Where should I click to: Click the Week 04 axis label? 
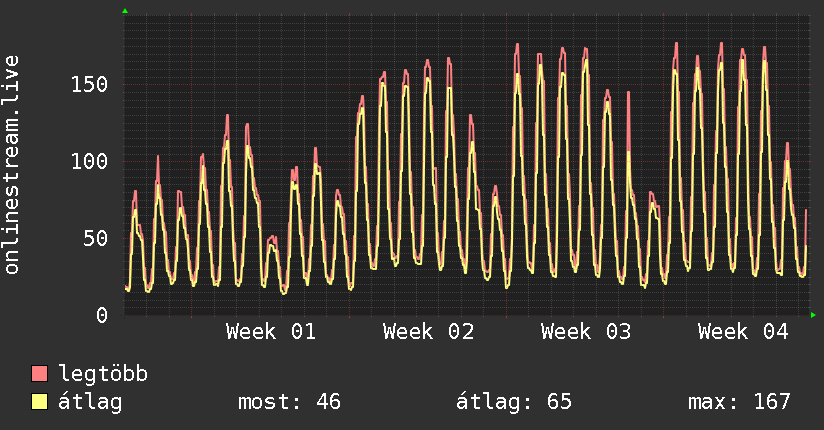[743, 332]
